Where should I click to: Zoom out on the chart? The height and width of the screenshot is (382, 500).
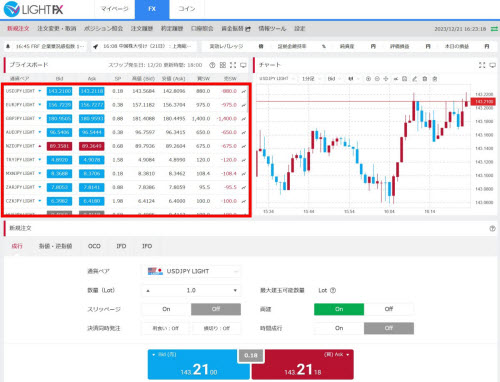377,79
